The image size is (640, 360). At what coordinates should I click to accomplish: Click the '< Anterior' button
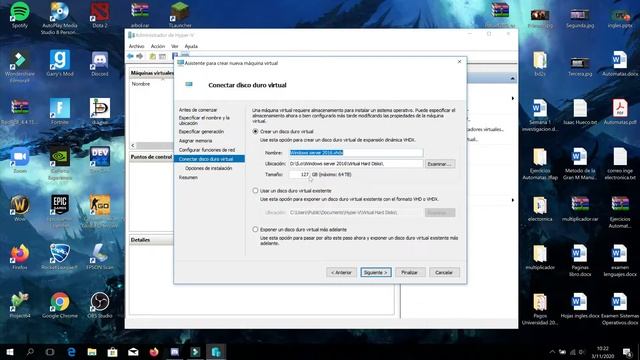[341, 272]
